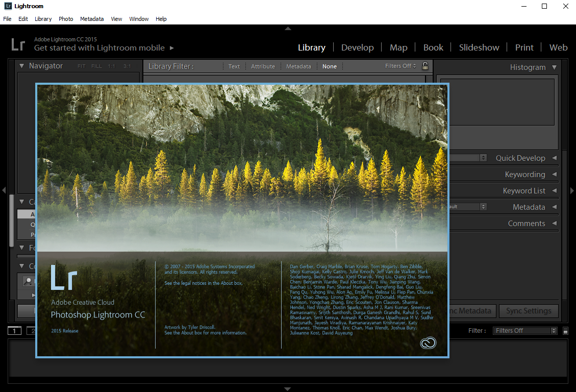Choose Text in Library Filter bar
Image resolution: width=576 pixels, height=392 pixels.
point(234,66)
